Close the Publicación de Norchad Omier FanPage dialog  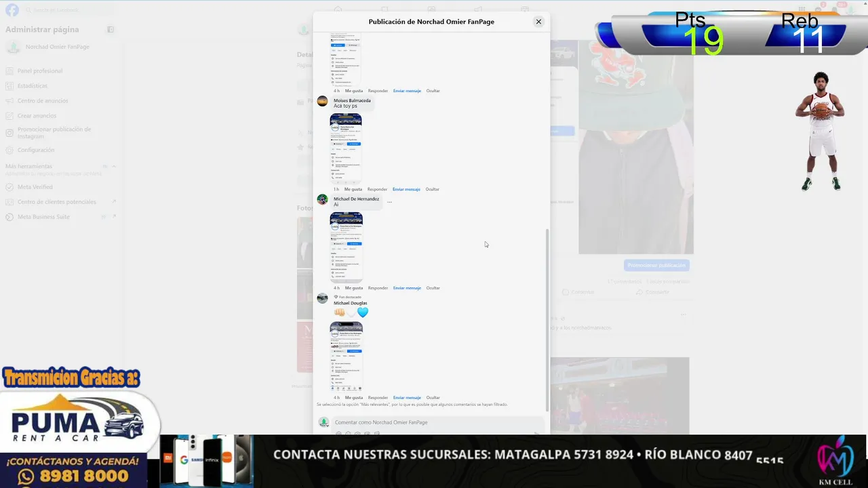tap(538, 22)
